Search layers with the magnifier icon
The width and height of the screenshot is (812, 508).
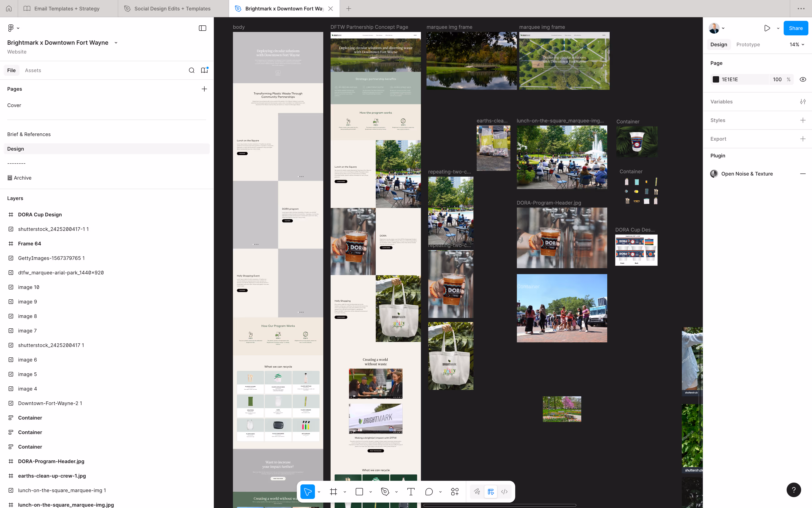[x=192, y=70]
